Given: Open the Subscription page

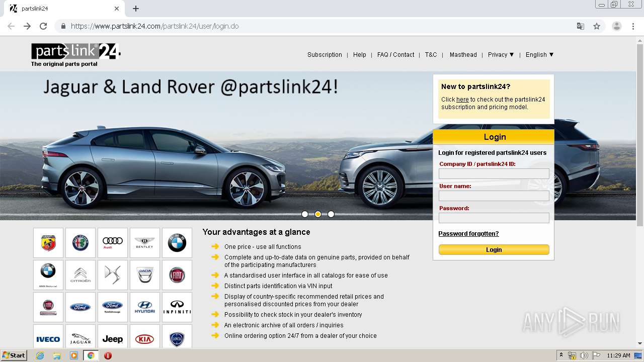Looking at the screenshot, I should pyautogui.click(x=325, y=55).
